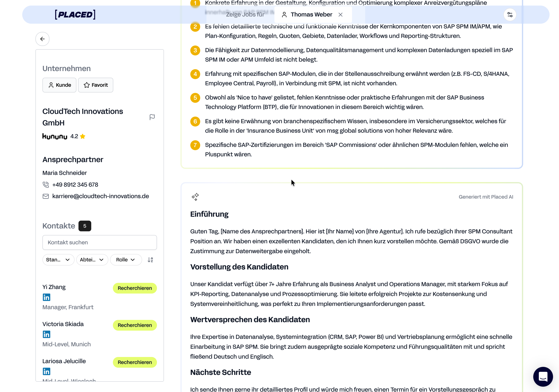559x392 pixels.
Task: Toggle the Kunde company tag
Action: pos(59,85)
